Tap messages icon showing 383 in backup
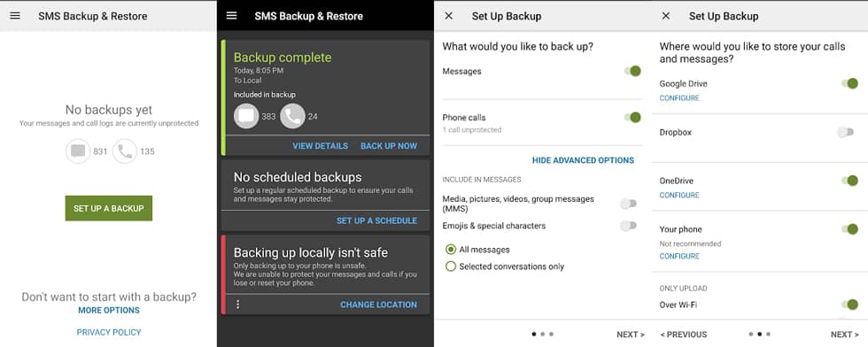The height and width of the screenshot is (347, 868). (246, 116)
